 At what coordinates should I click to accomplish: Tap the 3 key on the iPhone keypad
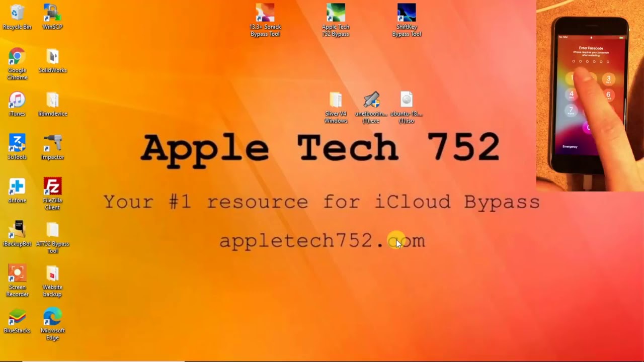(x=608, y=79)
